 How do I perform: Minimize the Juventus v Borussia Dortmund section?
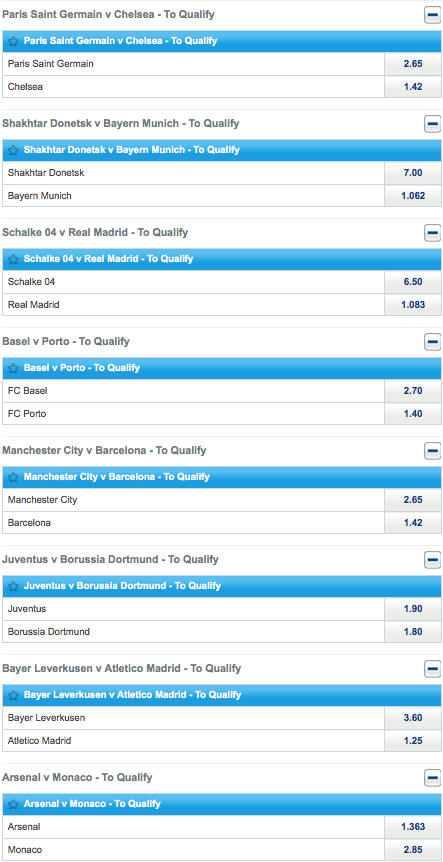pos(433,560)
